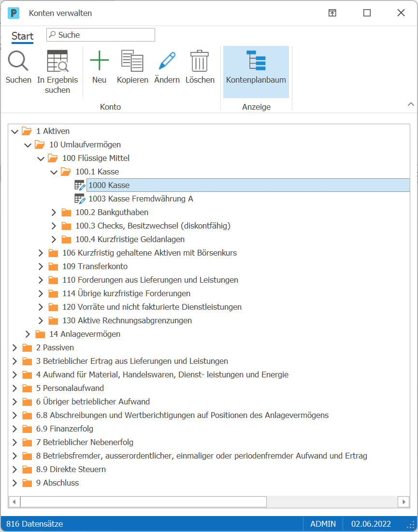Open the Start ribbon tab
Viewport: 418px width, 532px height.
[x=22, y=36]
